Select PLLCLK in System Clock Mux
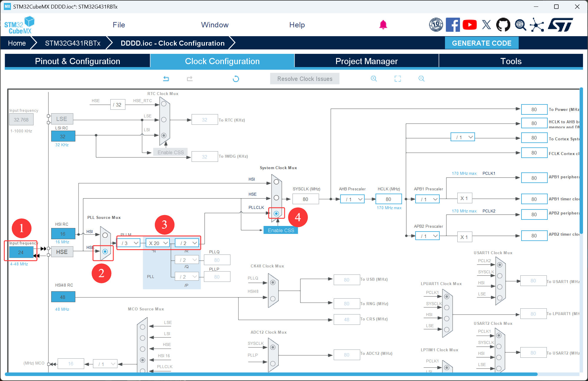Screen dimensions: 588x381 coord(276,213)
